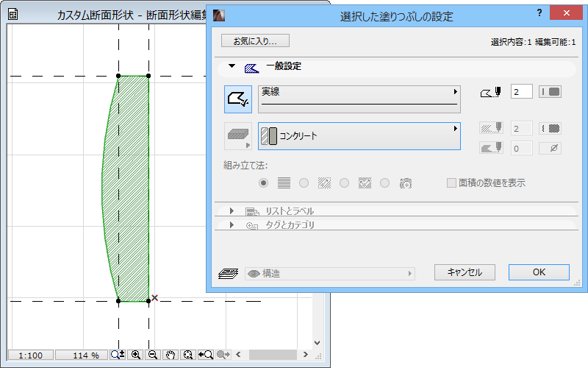Click the 一般設定 fill section icon

click(x=251, y=68)
